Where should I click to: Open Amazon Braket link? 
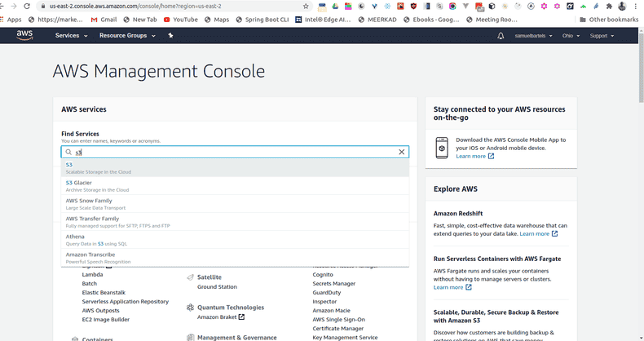pos(221,317)
